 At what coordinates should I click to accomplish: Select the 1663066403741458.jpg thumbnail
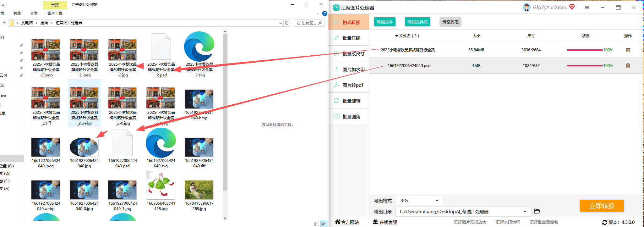click(x=161, y=191)
